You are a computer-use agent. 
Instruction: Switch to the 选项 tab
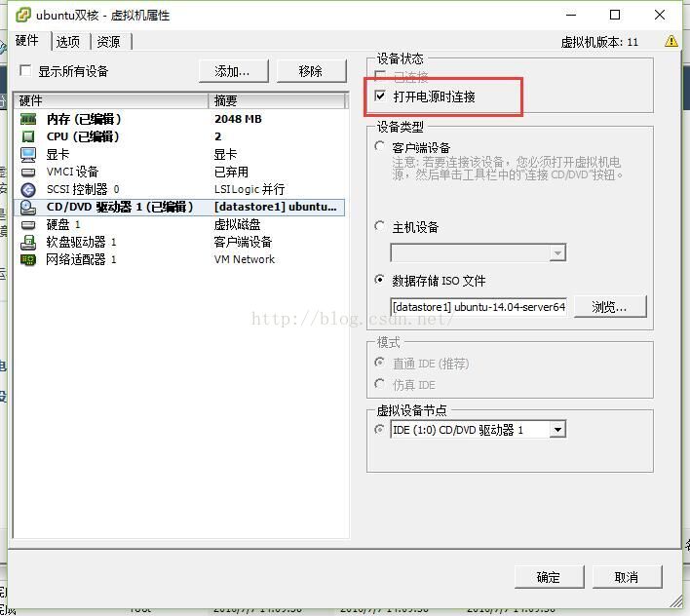(x=68, y=42)
